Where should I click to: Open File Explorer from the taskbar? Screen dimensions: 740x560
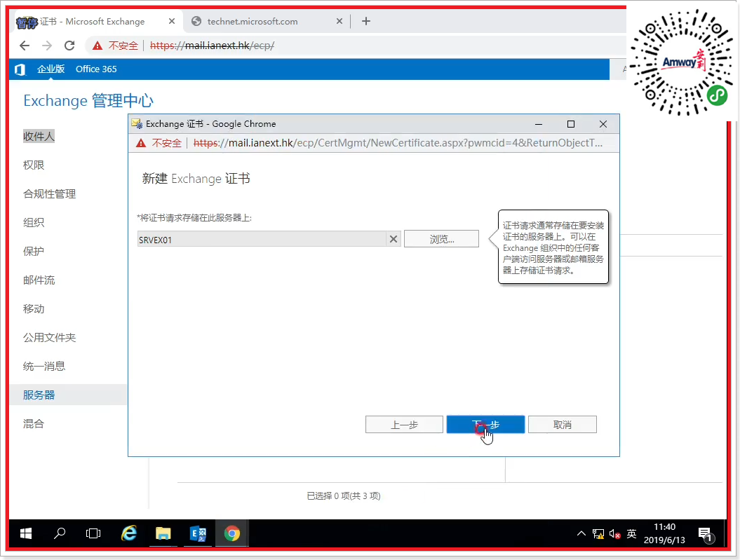(163, 533)
